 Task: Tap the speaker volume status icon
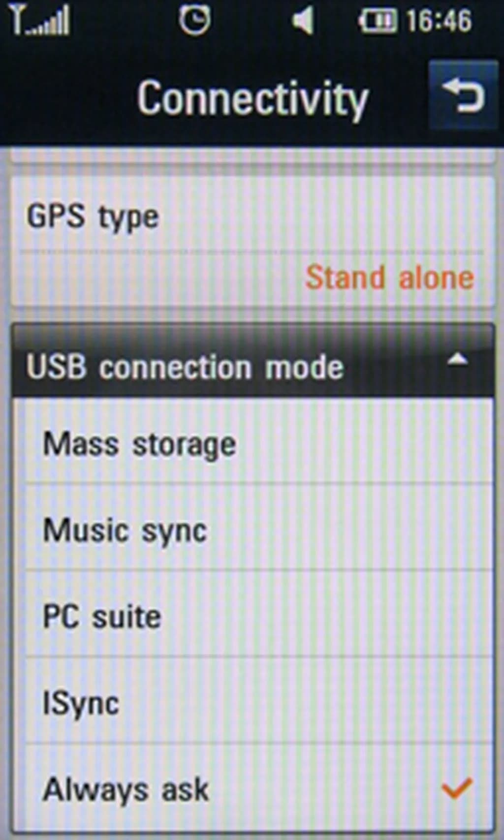pos(303,21)
